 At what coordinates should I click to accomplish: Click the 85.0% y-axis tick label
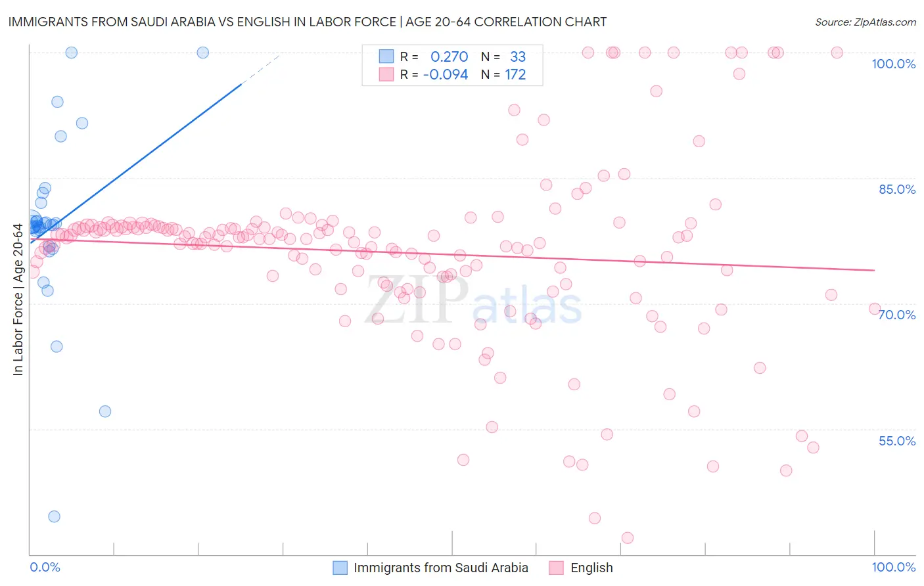coord(897,189)
